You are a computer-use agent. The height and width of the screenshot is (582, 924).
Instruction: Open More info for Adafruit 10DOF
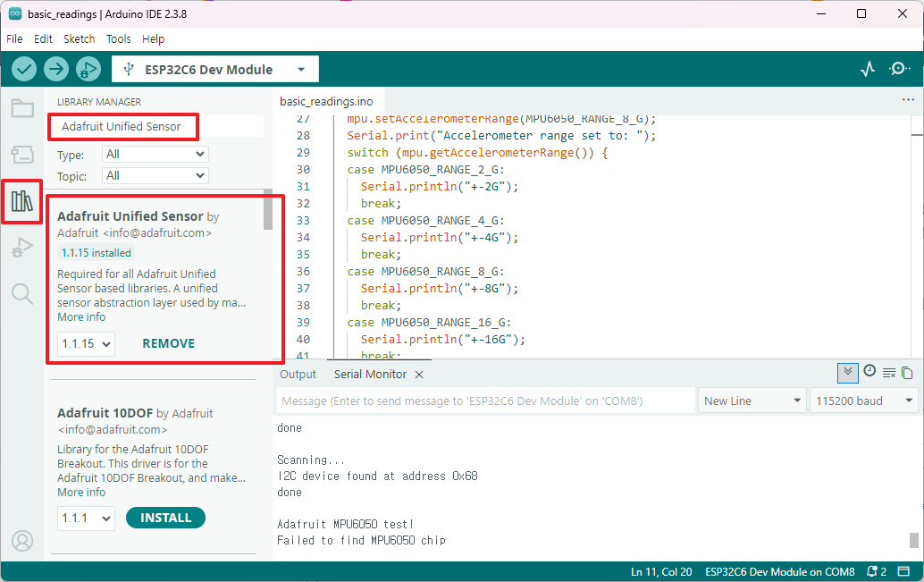point(81,493)
